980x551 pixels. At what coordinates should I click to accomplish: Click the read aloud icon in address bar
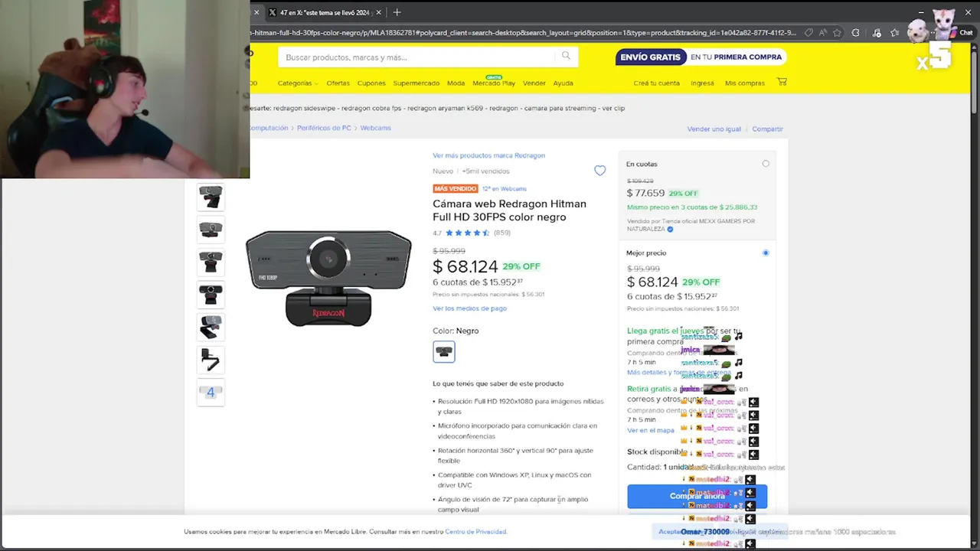tap(823, 33)
